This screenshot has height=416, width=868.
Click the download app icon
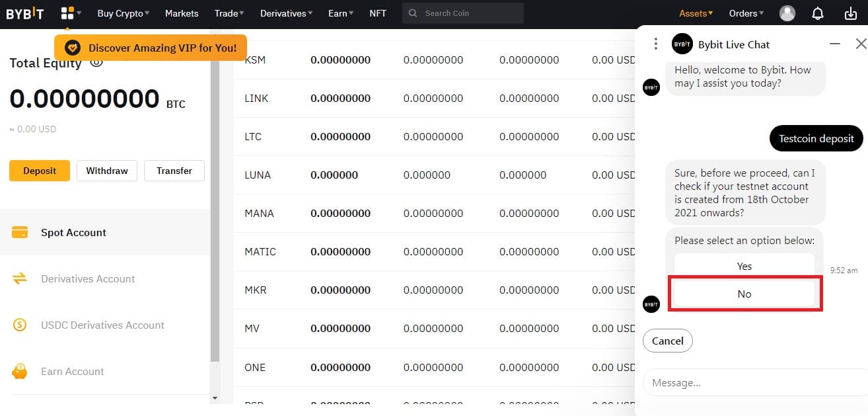851,13
